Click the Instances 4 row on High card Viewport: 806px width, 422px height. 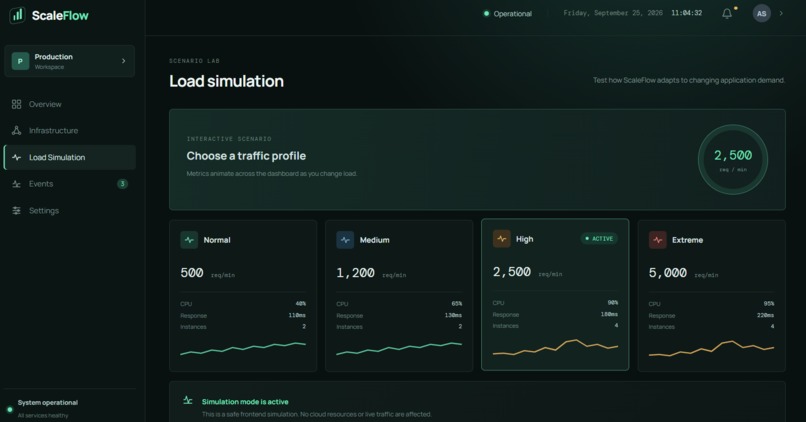[x=555, y=326]
